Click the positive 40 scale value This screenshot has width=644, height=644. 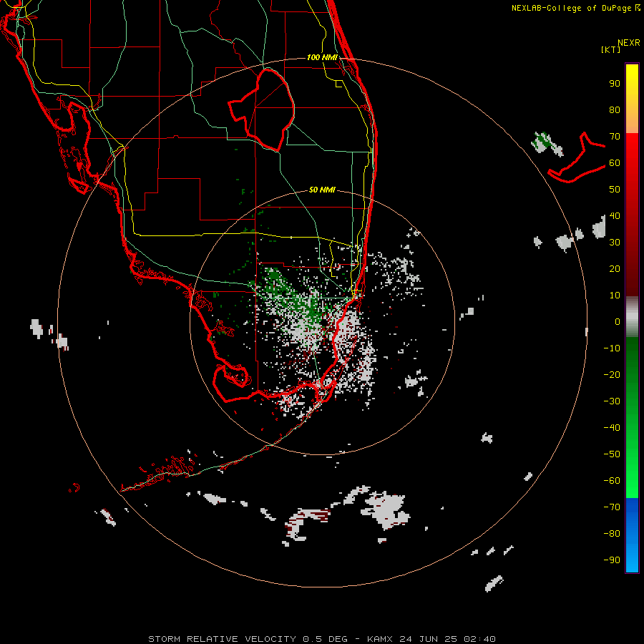click(x=615, y=215)
